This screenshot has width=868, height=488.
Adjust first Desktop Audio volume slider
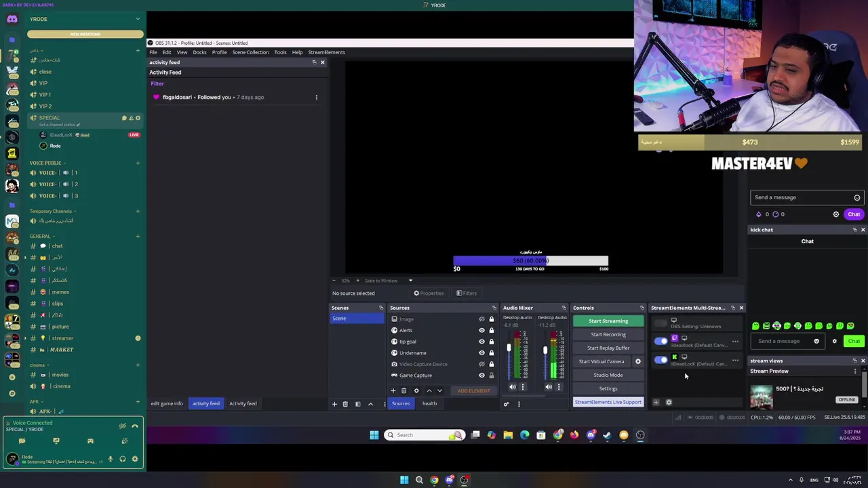click(509, 348)
